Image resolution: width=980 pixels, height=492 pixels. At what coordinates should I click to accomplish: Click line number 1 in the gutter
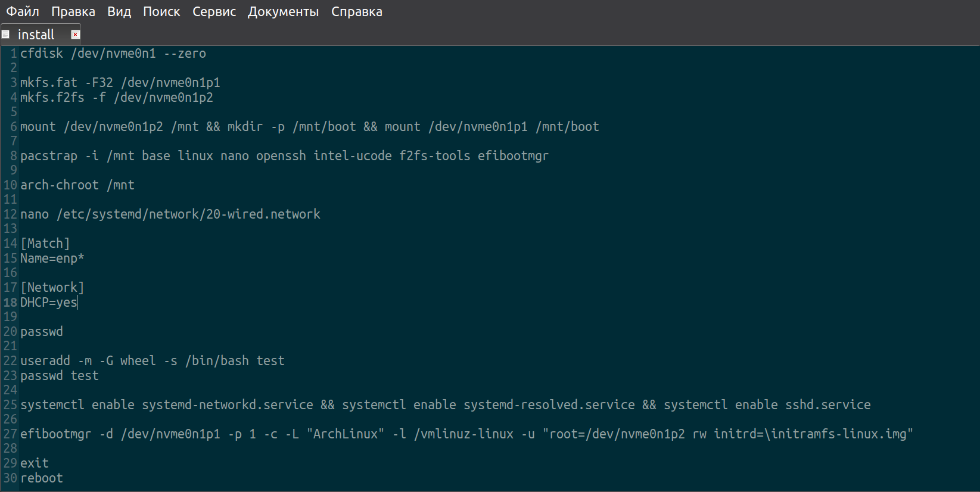(14, 54)
